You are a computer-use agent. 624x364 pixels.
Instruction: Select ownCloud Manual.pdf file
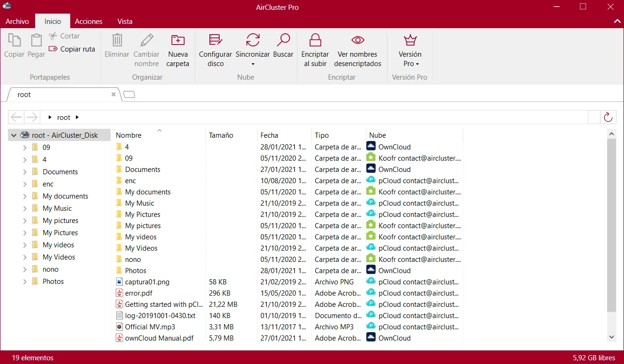coord(159,338)
